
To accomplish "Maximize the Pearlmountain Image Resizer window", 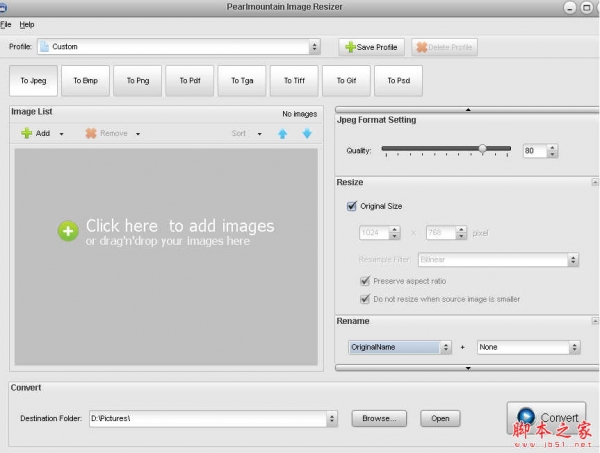I will tap(586, 7).
